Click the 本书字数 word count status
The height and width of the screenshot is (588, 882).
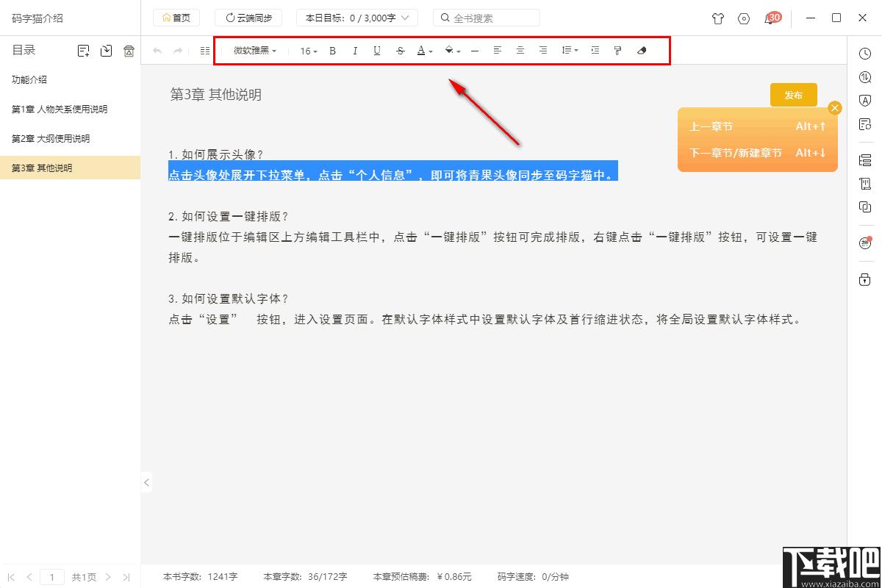pyautogui.click(x=200, y=577)
